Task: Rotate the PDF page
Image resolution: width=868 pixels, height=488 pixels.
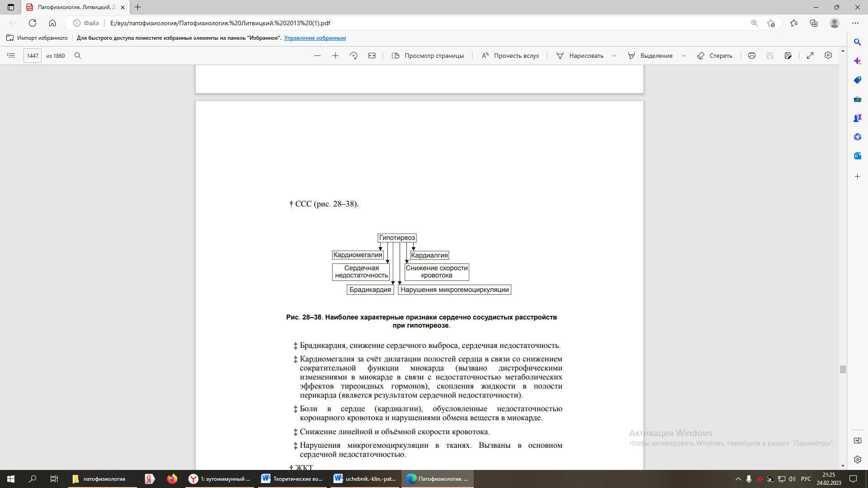Action: [354, 56]
